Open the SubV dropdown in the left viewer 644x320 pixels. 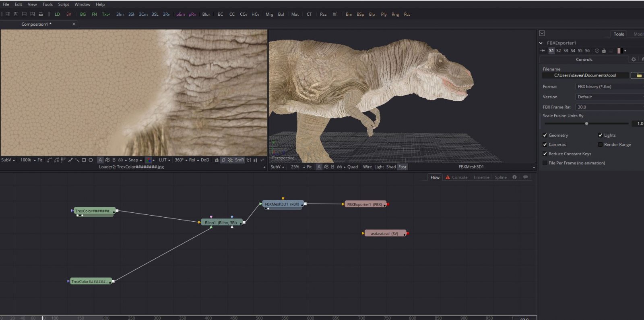click(8, 160)
